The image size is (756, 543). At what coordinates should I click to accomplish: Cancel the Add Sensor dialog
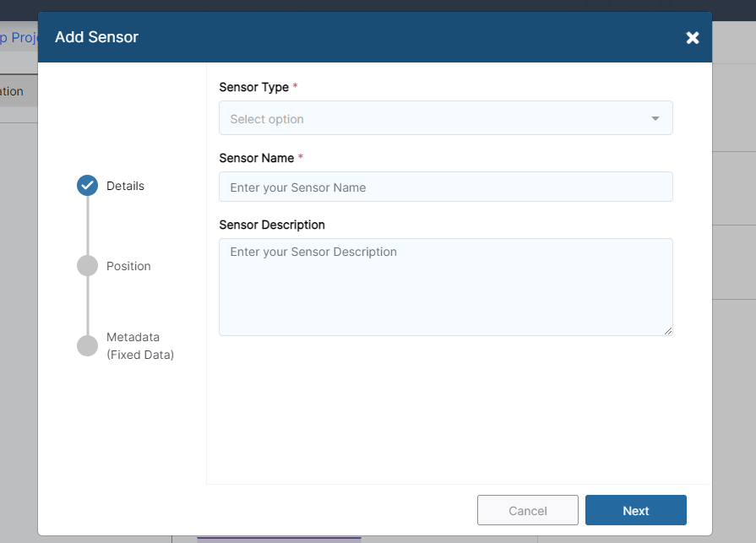(527, 510)
